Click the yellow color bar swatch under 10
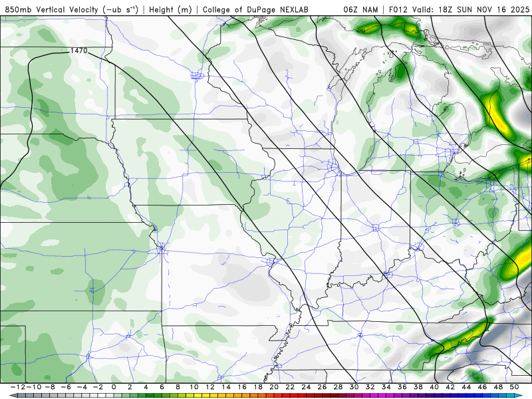Viewport: 532px width, 399px height. click(x=198, y=396)
